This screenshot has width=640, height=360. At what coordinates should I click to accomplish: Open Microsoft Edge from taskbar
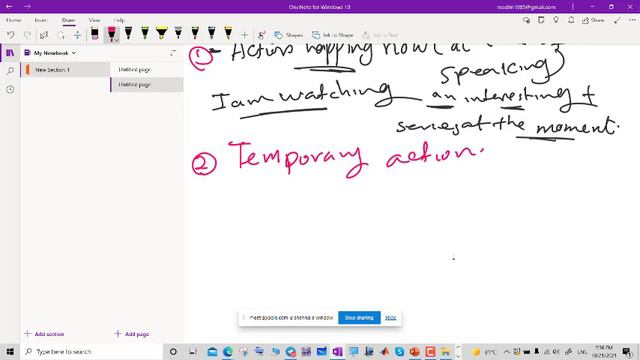point(228,351)
